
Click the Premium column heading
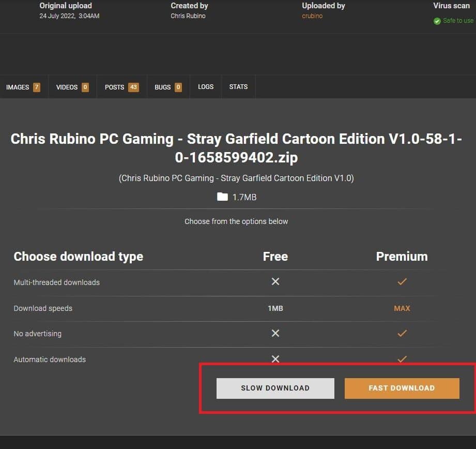[402, 257]
